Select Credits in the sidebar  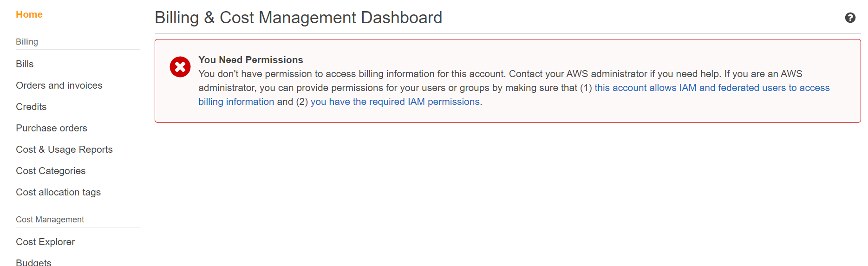tap(31, 107)
